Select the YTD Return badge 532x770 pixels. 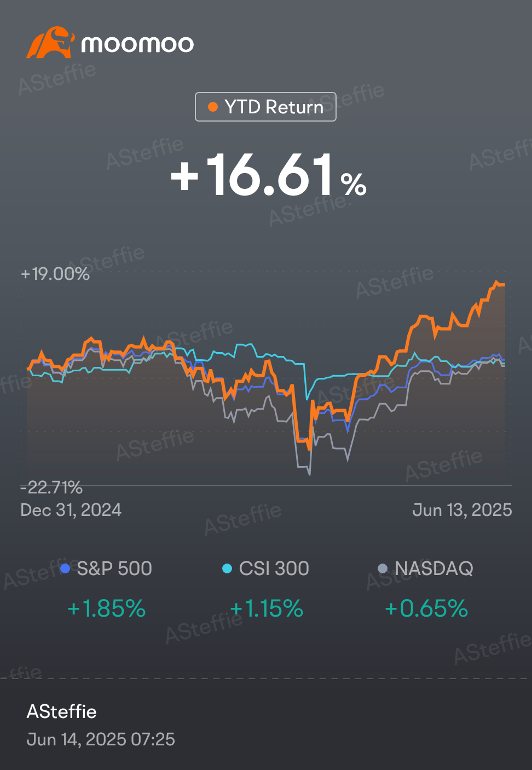pyautogui.click(x=265, y=107)
